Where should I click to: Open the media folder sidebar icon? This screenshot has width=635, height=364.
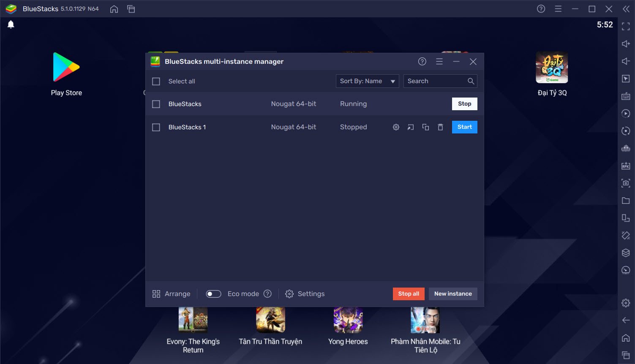pos(626,201)
